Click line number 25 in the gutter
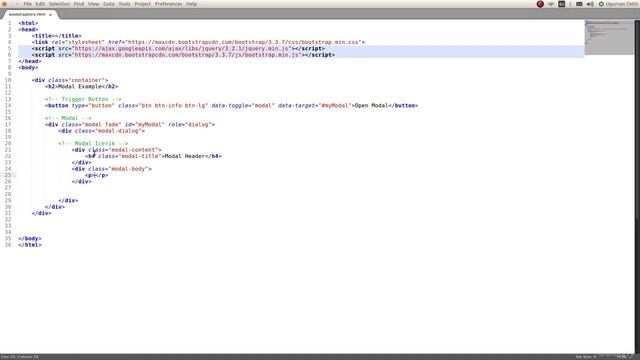640x360 pixels. pos(9,175)
